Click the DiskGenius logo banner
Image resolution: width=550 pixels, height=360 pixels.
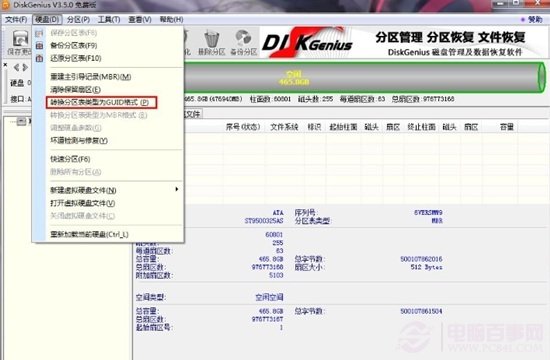pyautogui.click(x=307, y=42)
